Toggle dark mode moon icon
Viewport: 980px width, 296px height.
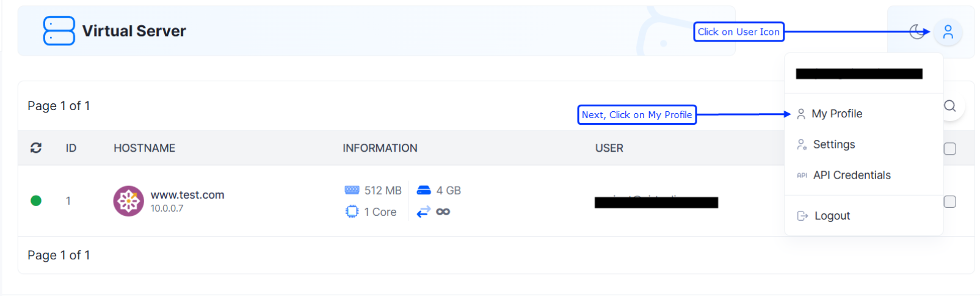coord(916,32)
